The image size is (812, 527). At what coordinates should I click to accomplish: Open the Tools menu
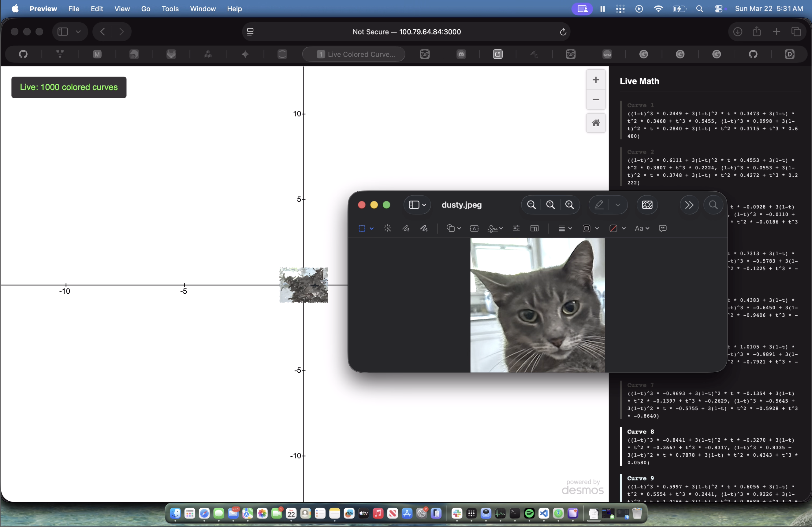click(x=170, y=9)
